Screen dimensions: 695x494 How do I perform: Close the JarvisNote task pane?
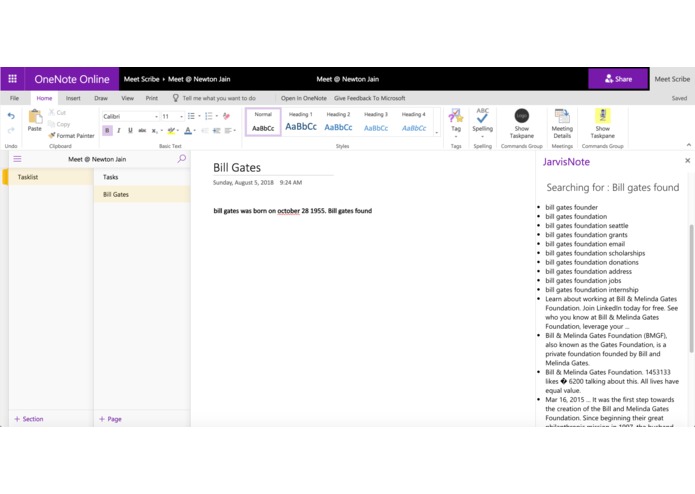tap(687, 160)
